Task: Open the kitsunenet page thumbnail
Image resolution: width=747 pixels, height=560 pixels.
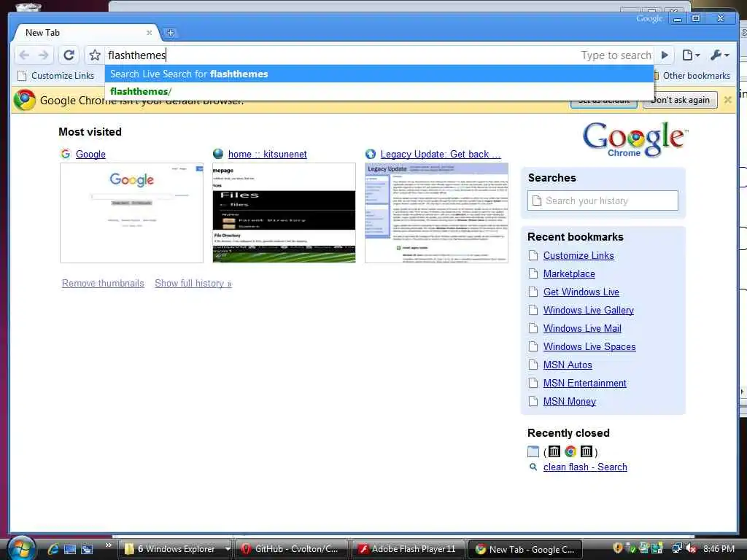Action: pyautogui.click(x=284, y=213)
